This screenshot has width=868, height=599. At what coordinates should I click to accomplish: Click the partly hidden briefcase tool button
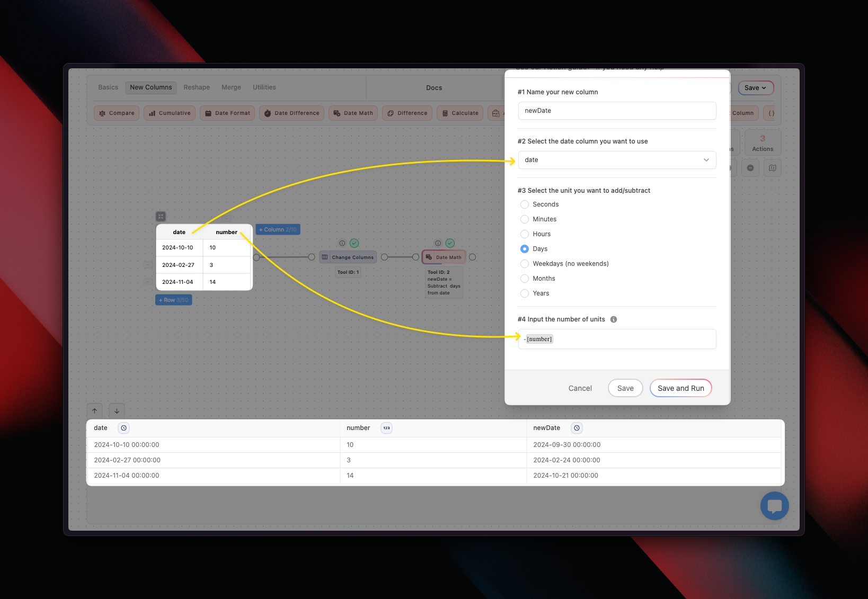496,113
